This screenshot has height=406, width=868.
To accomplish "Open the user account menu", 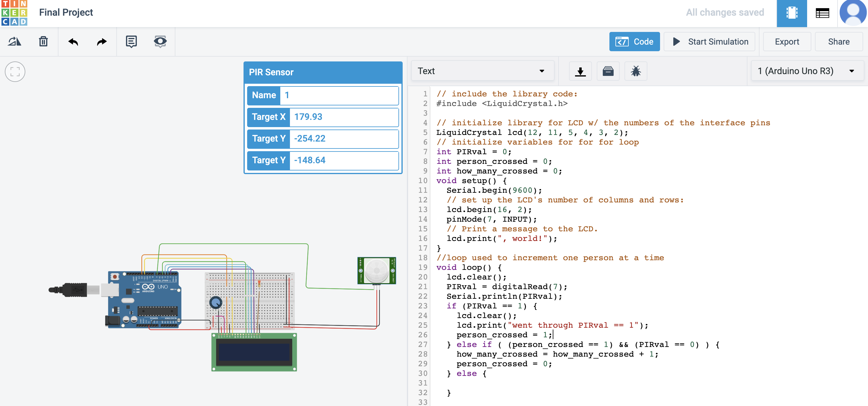I will tap(853, 13).
